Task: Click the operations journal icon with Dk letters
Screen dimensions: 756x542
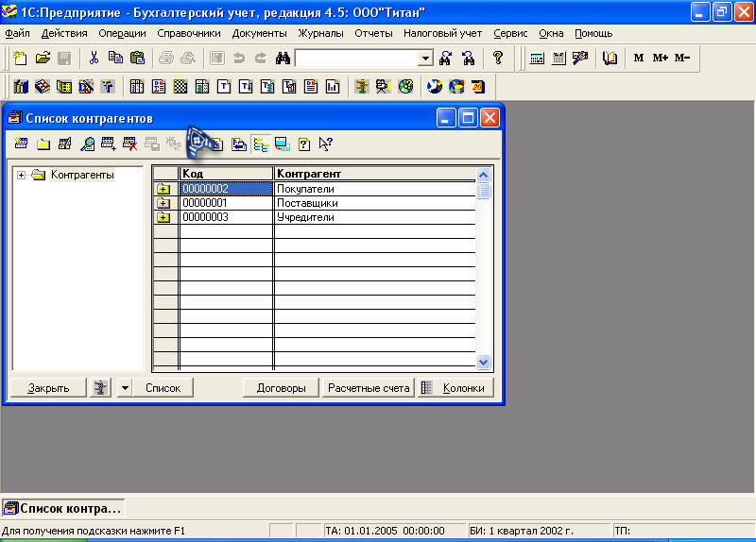Action: [86, 87]
